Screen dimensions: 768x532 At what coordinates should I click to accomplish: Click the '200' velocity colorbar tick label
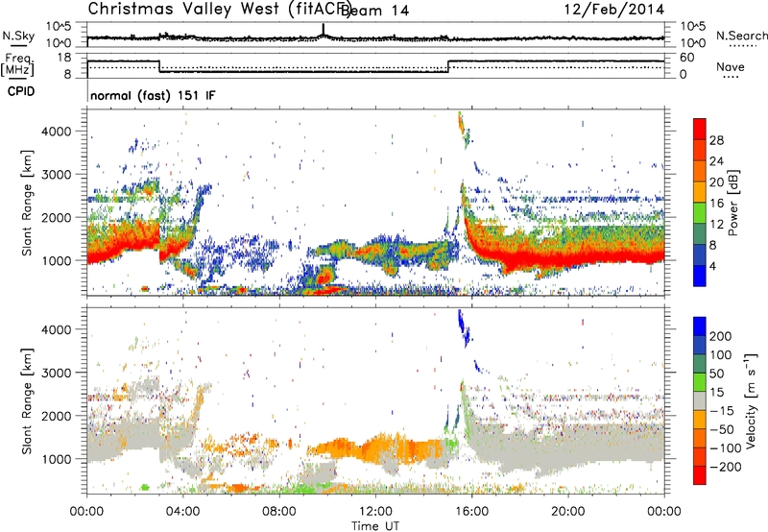(x=721, y=336)
